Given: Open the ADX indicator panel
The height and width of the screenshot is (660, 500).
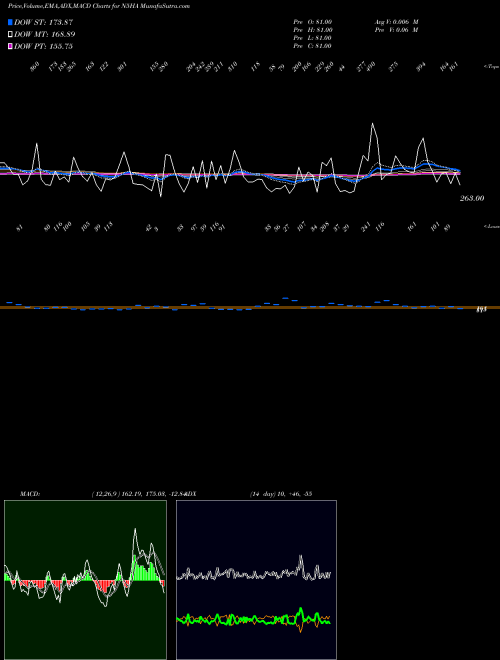Looking at the screenshot, I should tap(256, 580).
